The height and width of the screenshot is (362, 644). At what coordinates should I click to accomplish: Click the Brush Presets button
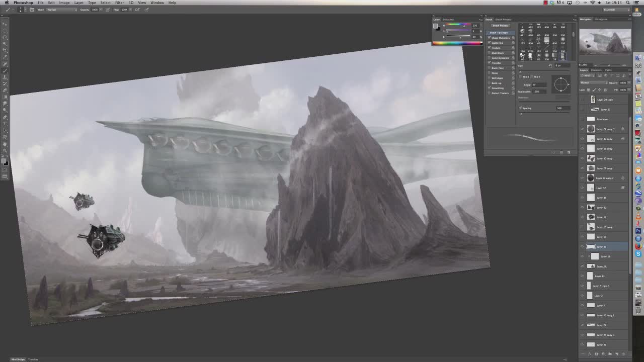[x=500, y=26]
